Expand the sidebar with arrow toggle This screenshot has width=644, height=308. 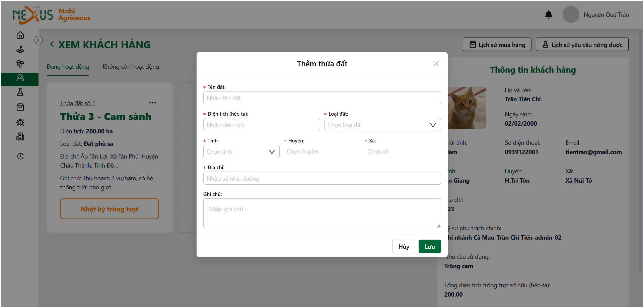pyautogui.click(x=39, y=40)
